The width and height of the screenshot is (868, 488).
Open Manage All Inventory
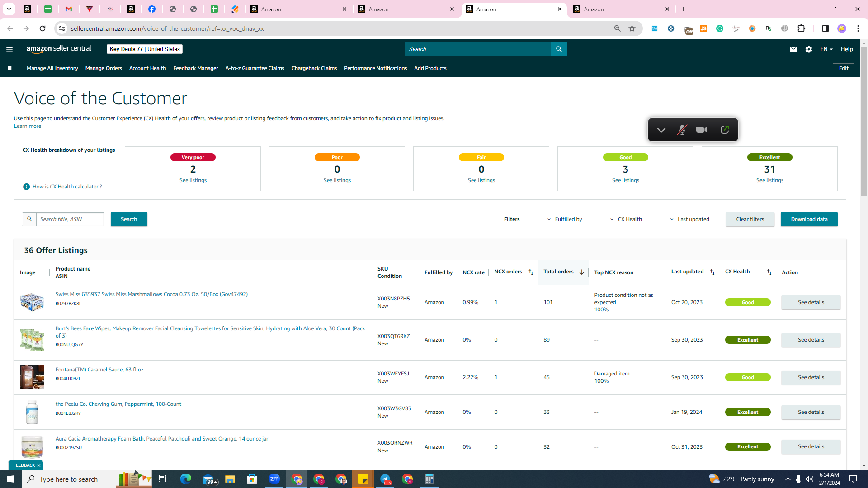click(x=52, y=68)
